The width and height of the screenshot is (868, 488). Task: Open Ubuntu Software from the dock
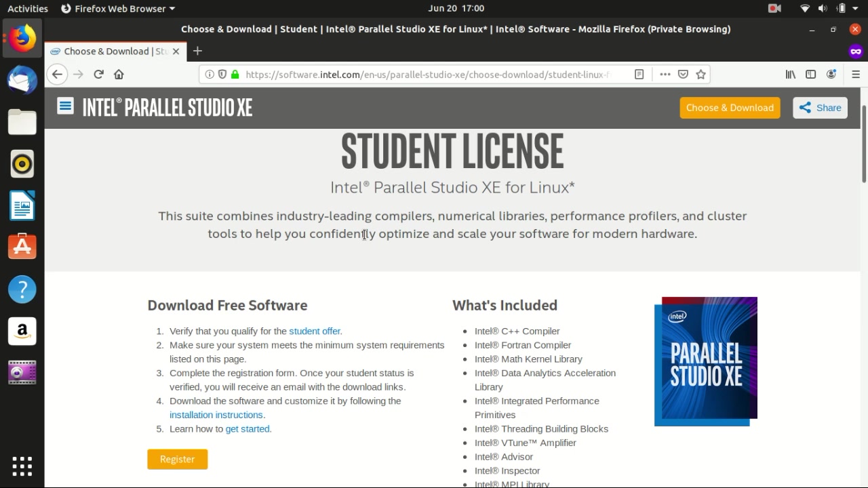click(x=22, y=247)
